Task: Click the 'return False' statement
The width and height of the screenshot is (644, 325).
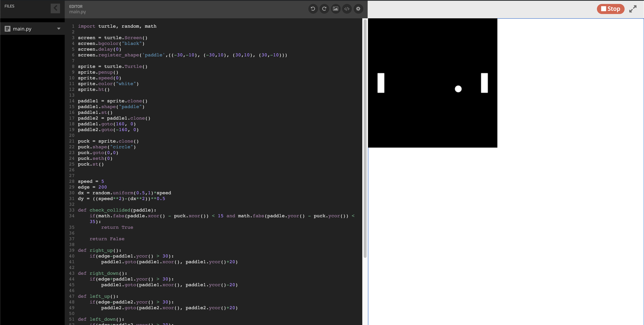Action: click(x=107, y=239)
